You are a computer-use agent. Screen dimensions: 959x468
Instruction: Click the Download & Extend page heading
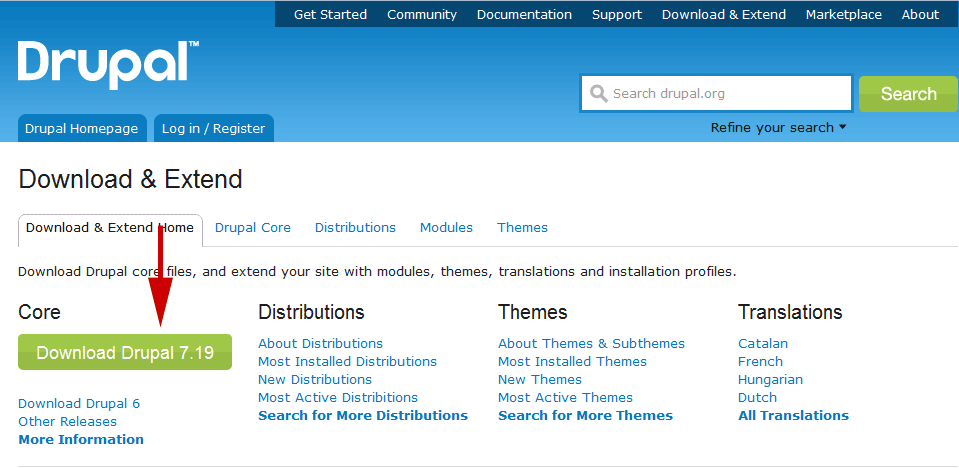(x=130, y=180)
